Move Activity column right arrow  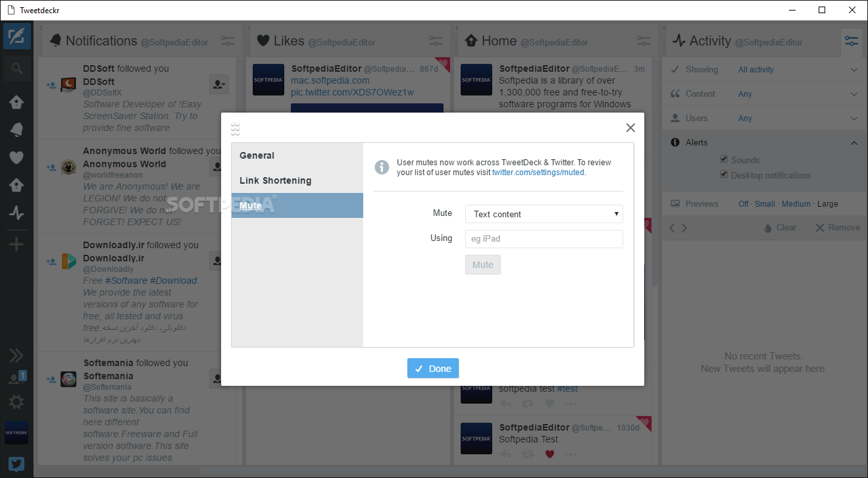pyautogui.click(x=684, y=228)
